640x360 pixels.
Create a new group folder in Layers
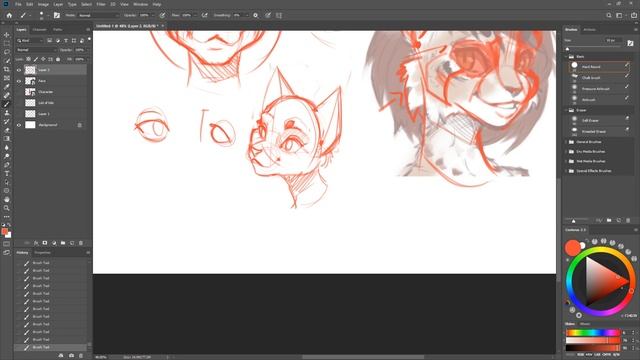click(63, 243)
